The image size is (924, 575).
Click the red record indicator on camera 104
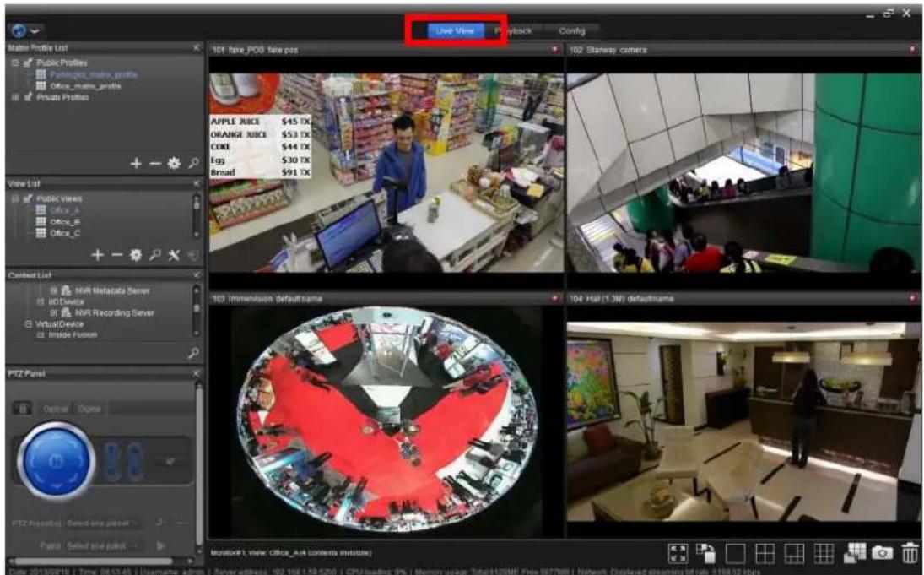point(912,298)
